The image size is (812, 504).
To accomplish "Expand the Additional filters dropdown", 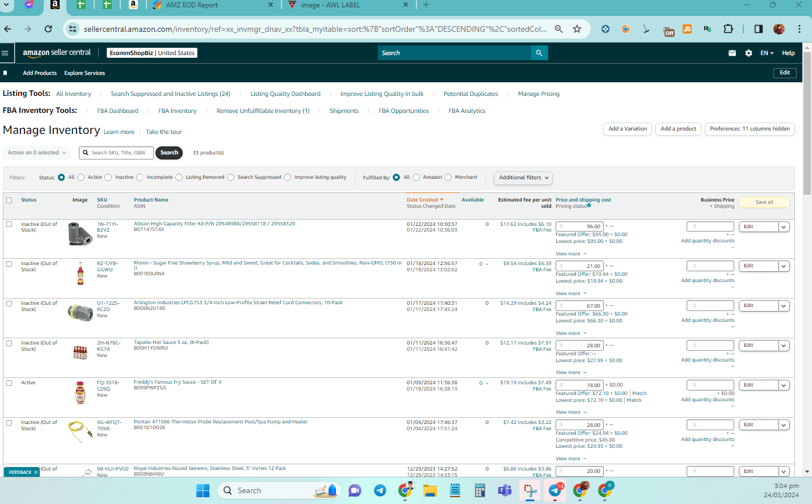I will click(523, 178).
